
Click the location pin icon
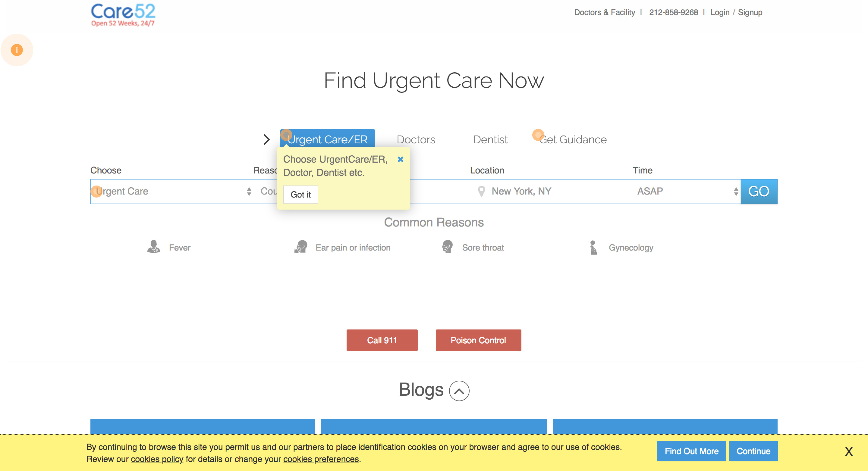click(481, 191)
